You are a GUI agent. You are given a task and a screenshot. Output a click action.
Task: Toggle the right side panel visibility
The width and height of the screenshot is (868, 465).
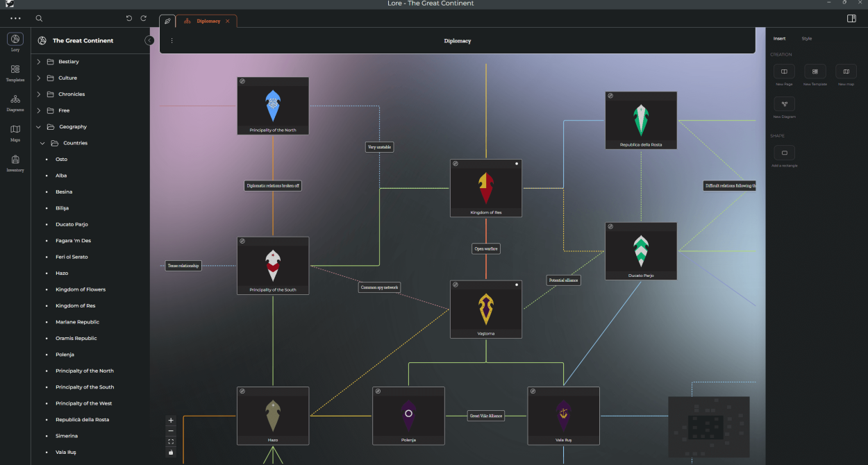point(851,19)
